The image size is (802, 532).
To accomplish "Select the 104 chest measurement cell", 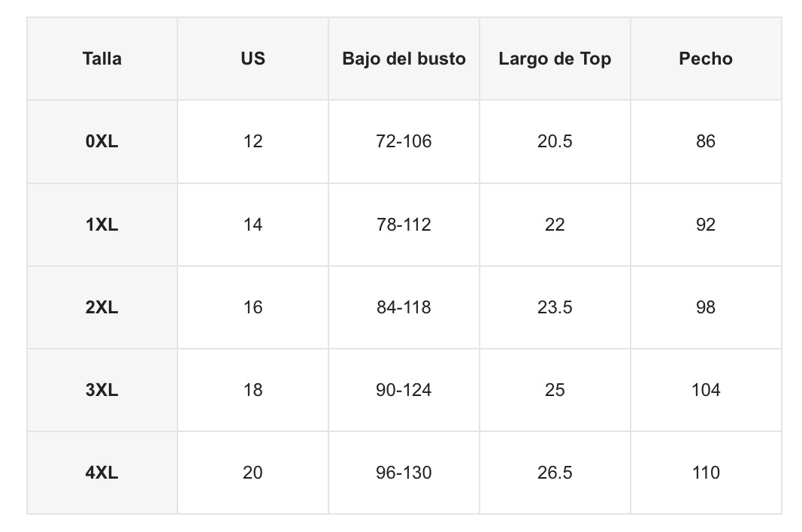I will click(x=705, y=390).
